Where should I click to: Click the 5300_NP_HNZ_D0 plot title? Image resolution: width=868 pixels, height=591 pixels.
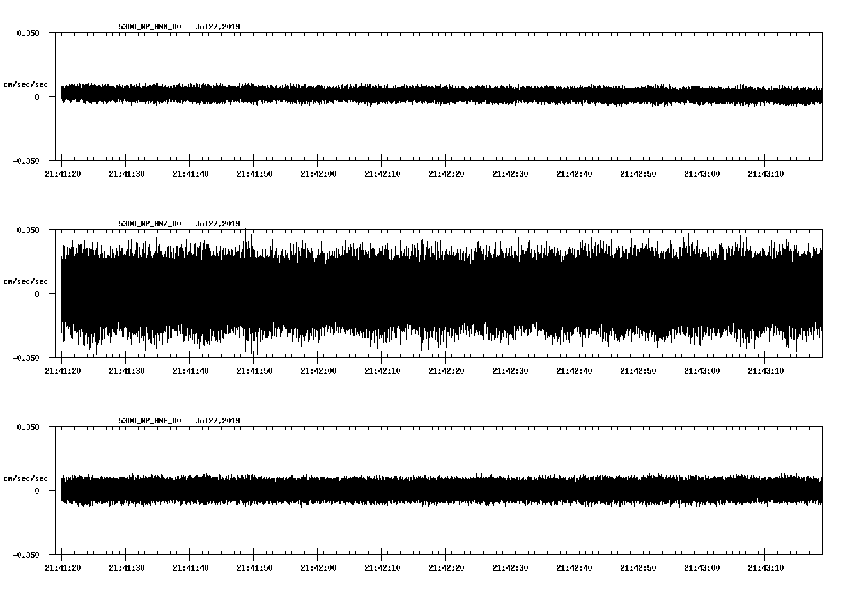pyautogui.click(x=150, y=224)
